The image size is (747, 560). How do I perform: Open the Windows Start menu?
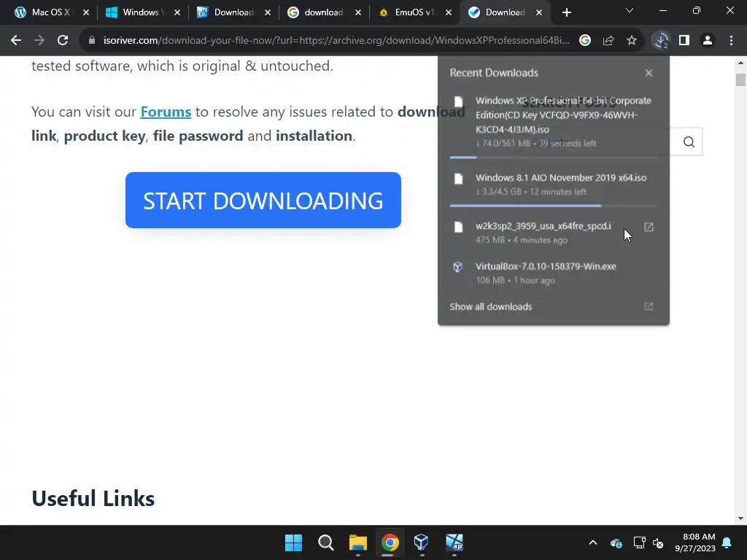293,542
